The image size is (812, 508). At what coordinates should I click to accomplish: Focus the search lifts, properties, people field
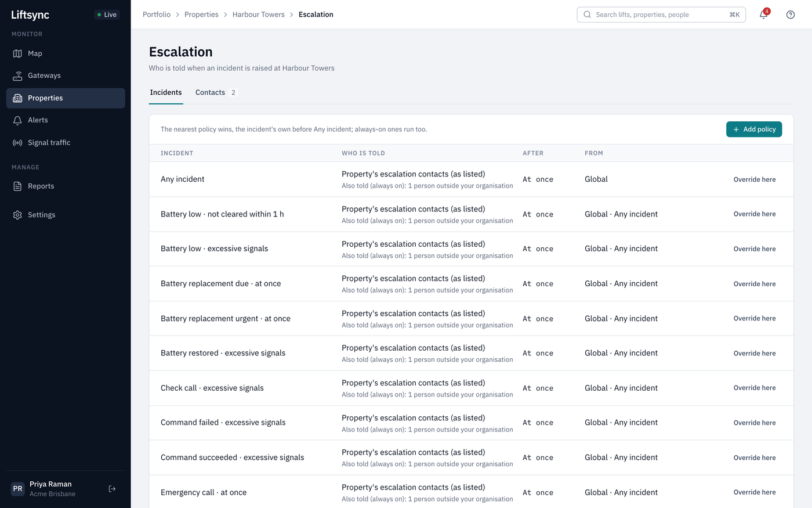661,15
